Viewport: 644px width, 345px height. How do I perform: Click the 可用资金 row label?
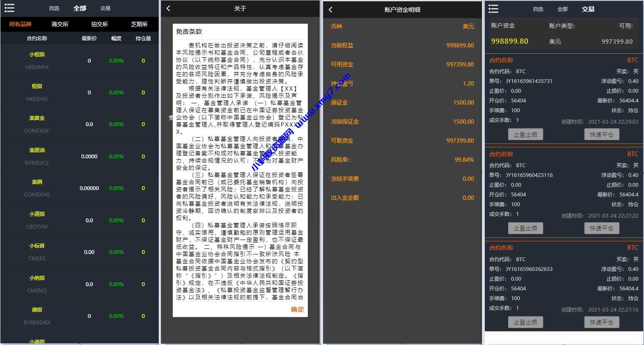pos(342,64)
